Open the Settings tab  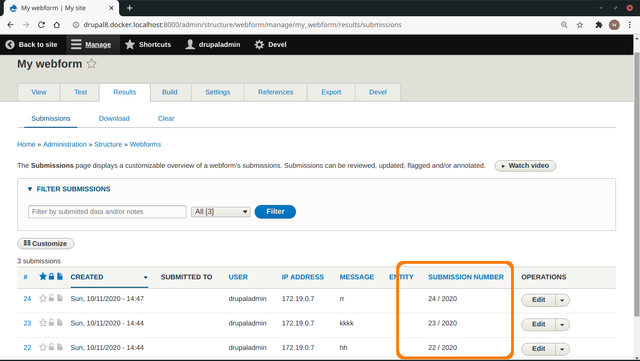[x=218, y=92]
